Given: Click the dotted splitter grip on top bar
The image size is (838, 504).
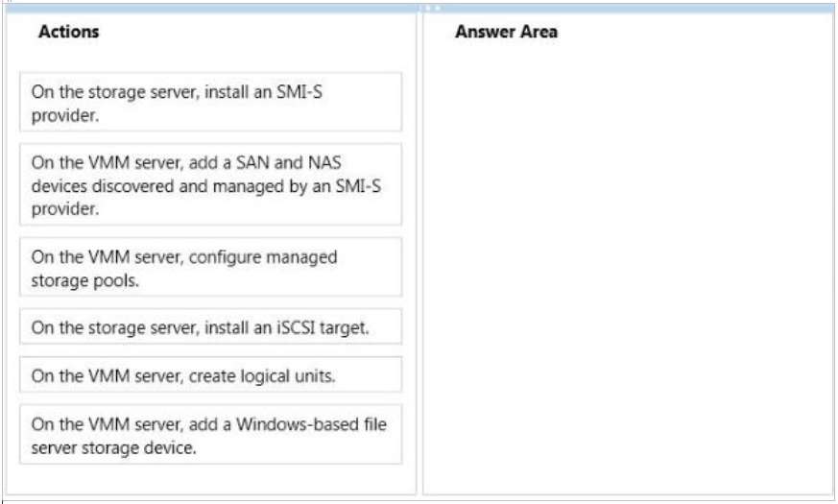Looking at the screenshot, I should pyautogui.click(x=432, y=8).
